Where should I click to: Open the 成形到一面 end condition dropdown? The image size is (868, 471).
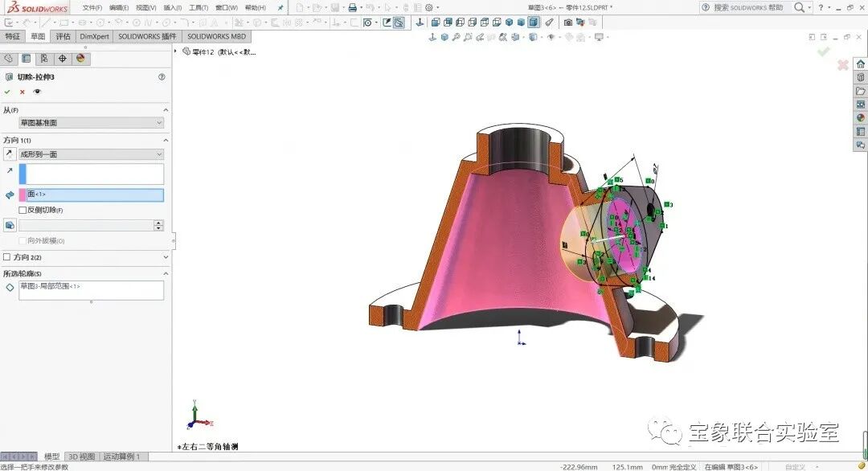(x=92, y=154)
